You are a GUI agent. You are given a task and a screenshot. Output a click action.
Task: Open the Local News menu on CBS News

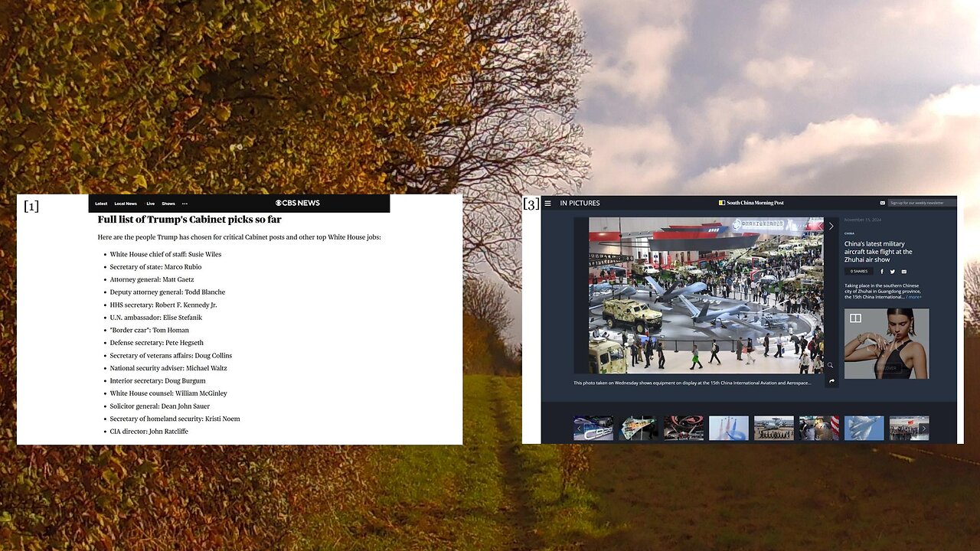click(x=126, y=204)
